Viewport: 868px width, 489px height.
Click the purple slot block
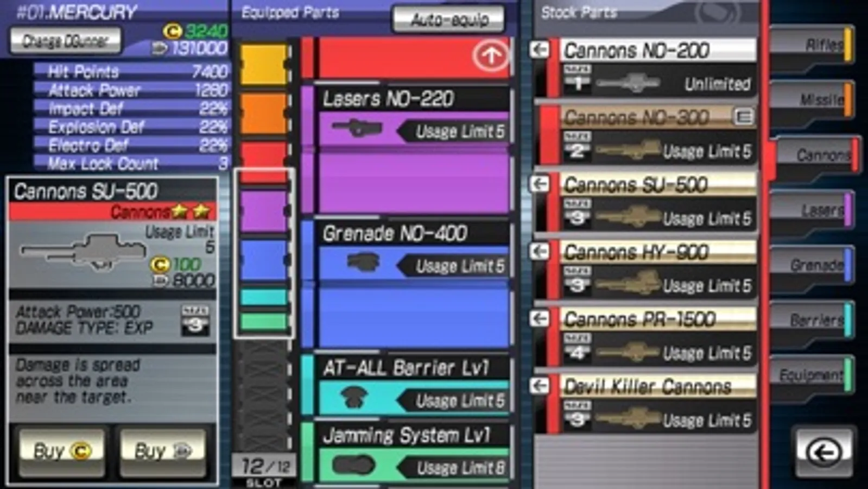[x=263, y=211]
